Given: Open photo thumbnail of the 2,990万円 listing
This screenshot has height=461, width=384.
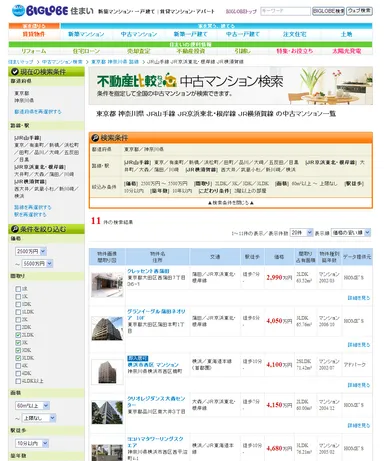Looking at the screenshot, I should click(x=107, y=285).
